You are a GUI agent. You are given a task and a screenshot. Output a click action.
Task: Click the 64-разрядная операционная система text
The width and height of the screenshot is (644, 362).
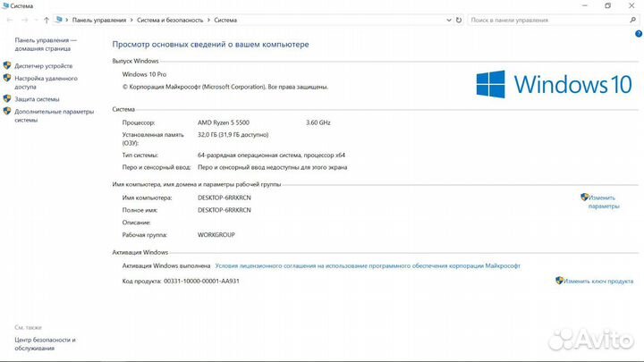pos(272,156)
